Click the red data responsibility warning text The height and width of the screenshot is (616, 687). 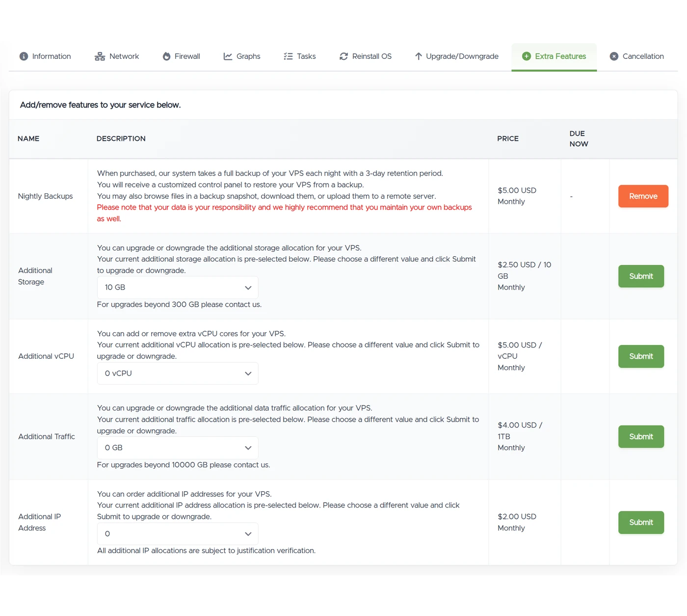click(284, 214)
